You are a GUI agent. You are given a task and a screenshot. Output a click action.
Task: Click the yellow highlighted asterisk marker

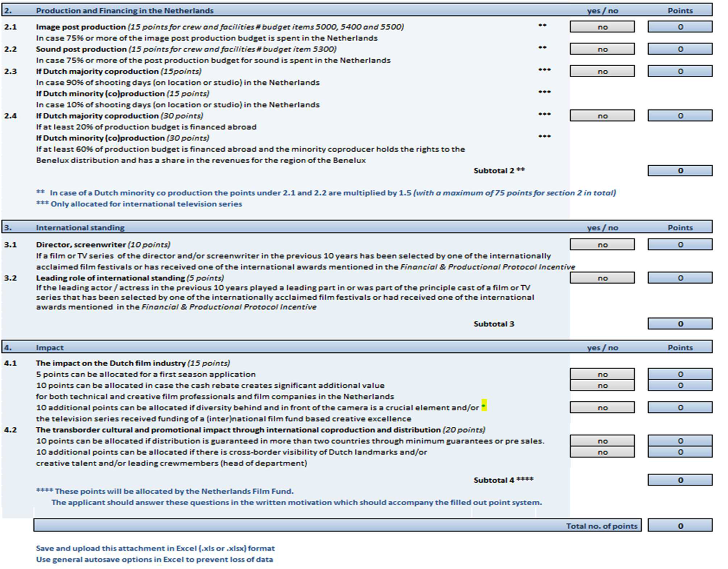[484, 405]
